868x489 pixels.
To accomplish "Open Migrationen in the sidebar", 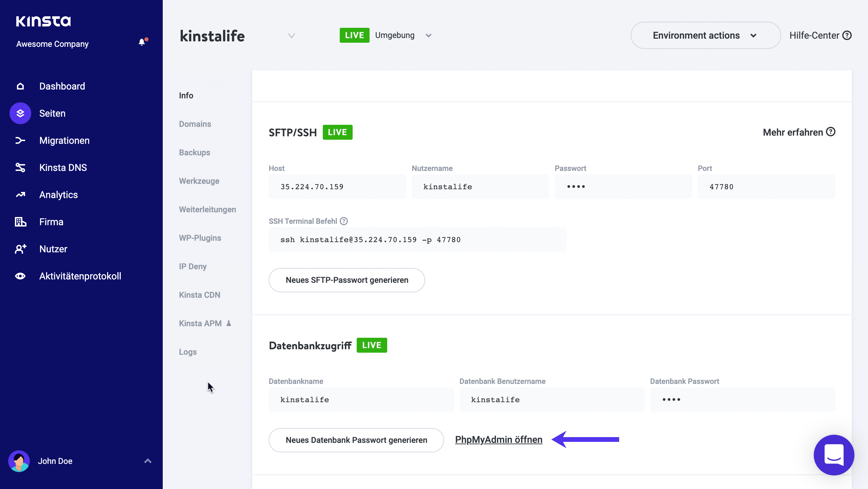I will (x=64, y=140).
